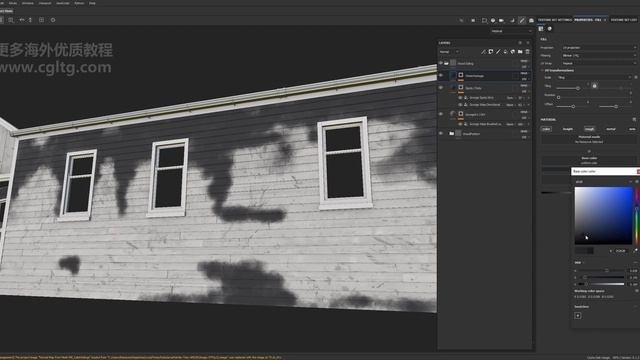
Task: Switch to the Texture Set List tab
Action: [x=624, y=20]
